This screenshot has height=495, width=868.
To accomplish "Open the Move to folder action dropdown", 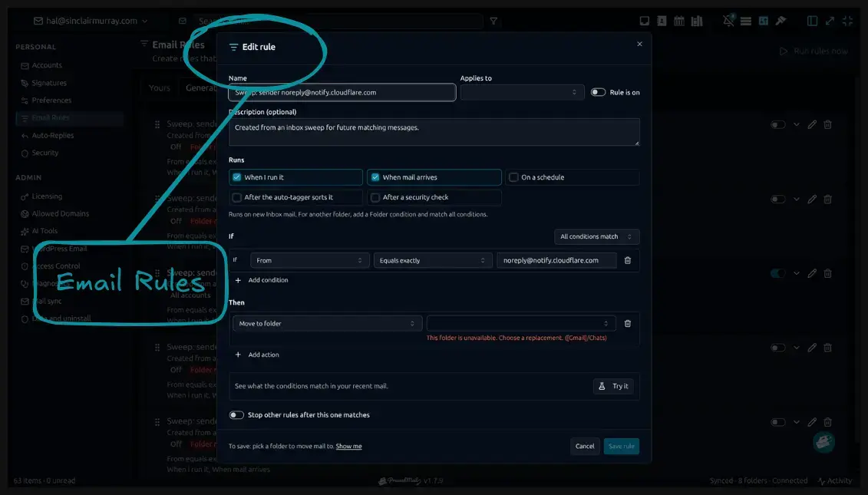I will point(327,323).
